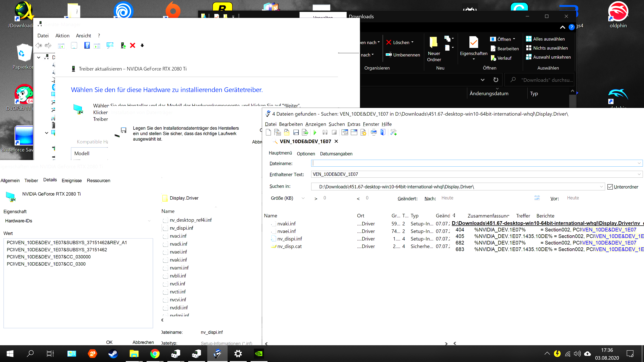Open the Größe (KB) dropdown
This screenshot has height=362, width=644.
(303, 198)
